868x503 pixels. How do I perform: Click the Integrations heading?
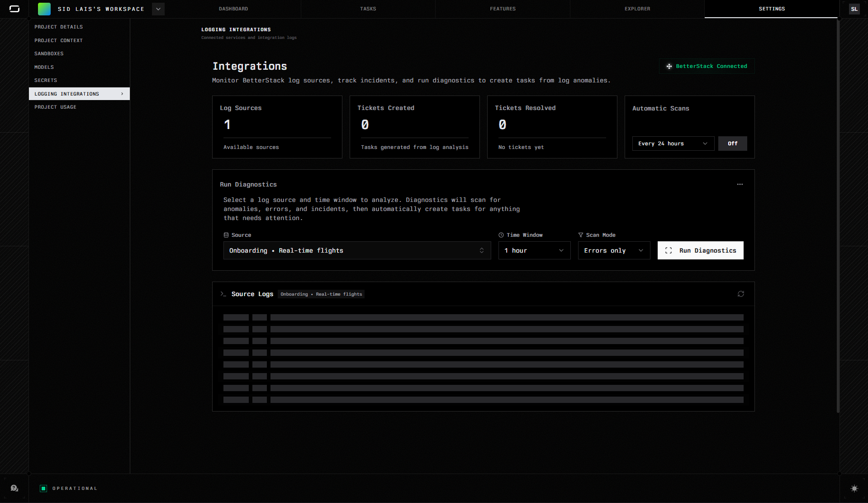click(x=250, y=66)
